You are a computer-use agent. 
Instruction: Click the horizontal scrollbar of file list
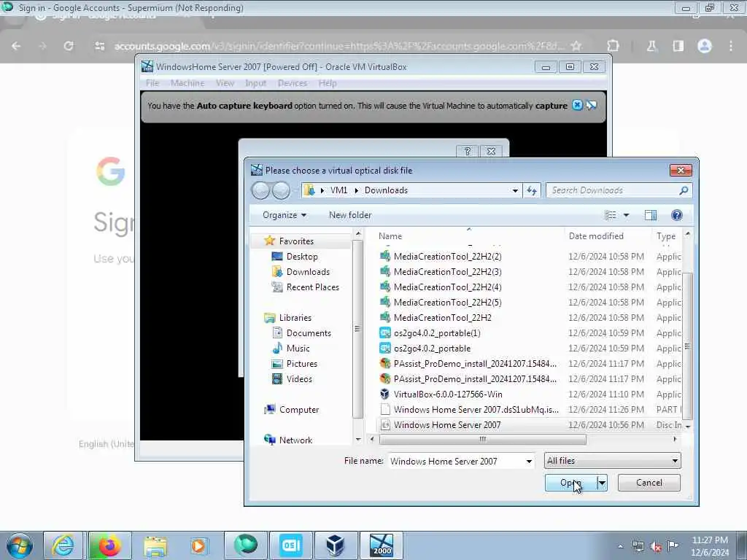tap(482, 440)
